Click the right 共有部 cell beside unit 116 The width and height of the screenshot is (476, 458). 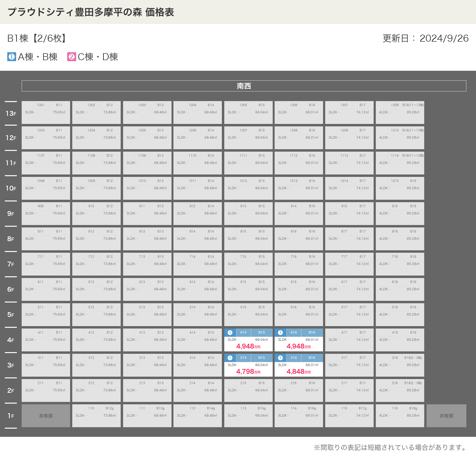[446, 416]
